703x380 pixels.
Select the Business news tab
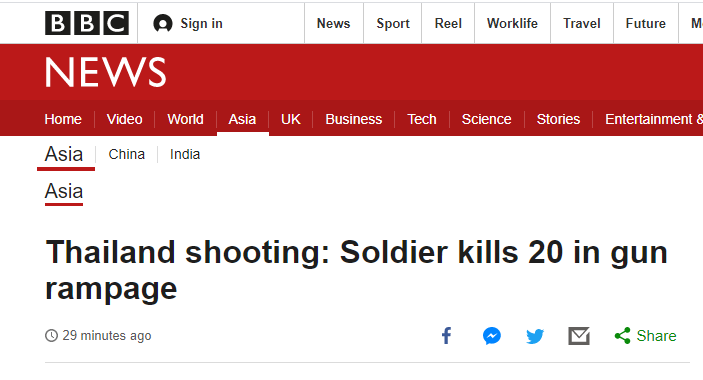353,119
